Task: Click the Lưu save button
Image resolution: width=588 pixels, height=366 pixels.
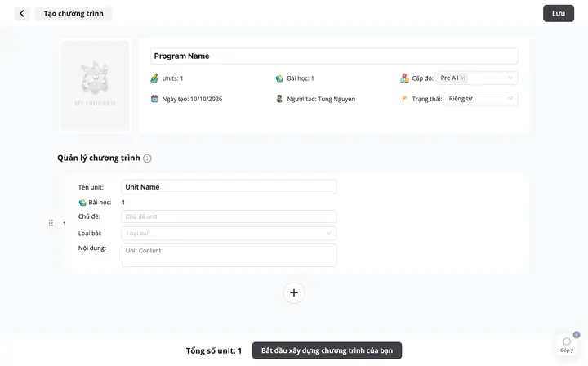Action: [x=559, y=14]
